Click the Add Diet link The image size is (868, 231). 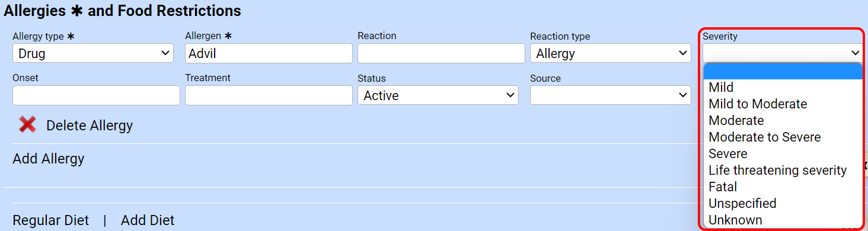148,220
